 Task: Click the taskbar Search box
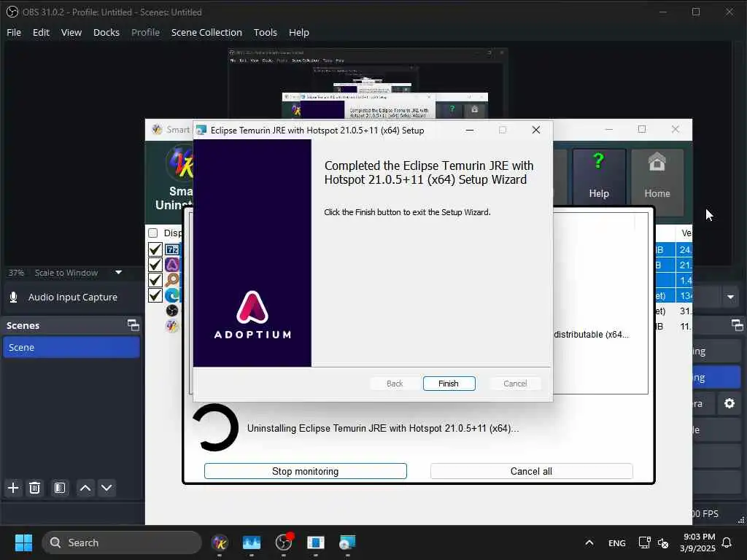coord(122,542)
